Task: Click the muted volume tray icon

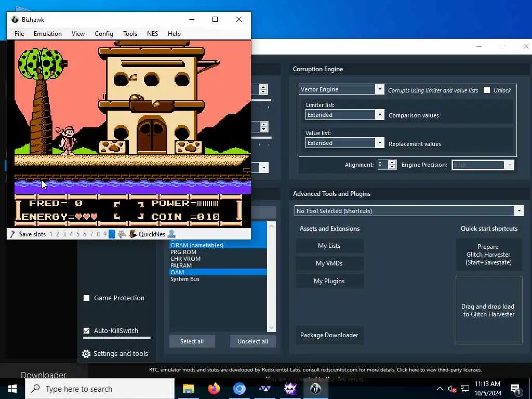Action: pyautogui.click(x=452, y=389)
